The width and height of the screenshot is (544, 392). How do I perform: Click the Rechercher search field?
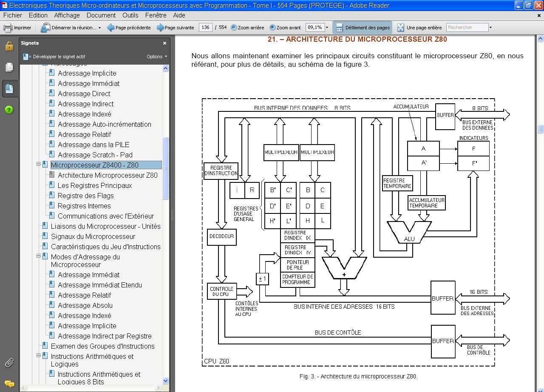467,27
